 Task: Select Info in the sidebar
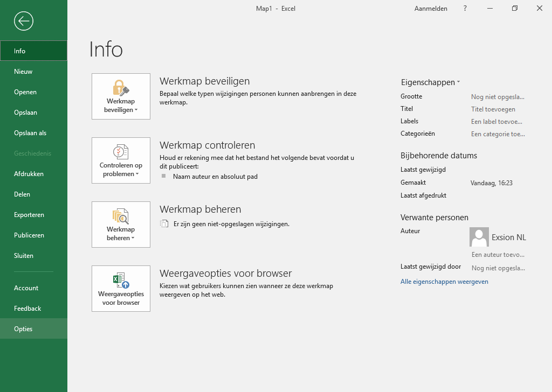33,51
